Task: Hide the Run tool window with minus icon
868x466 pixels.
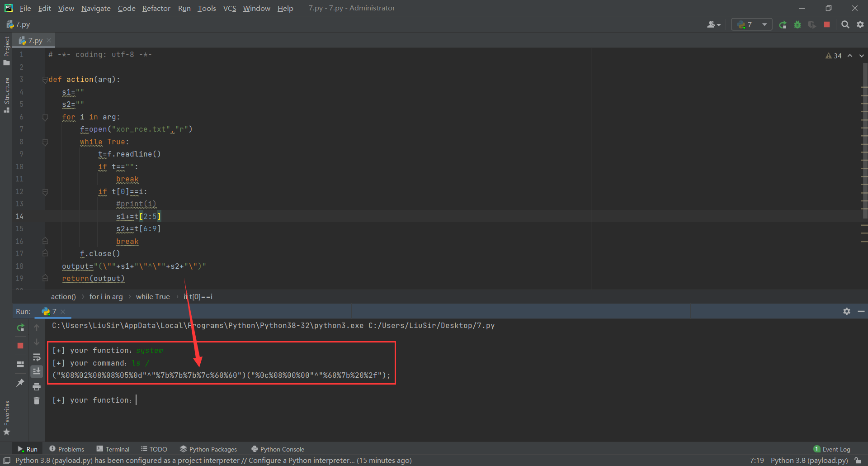Action: point(861,311)
